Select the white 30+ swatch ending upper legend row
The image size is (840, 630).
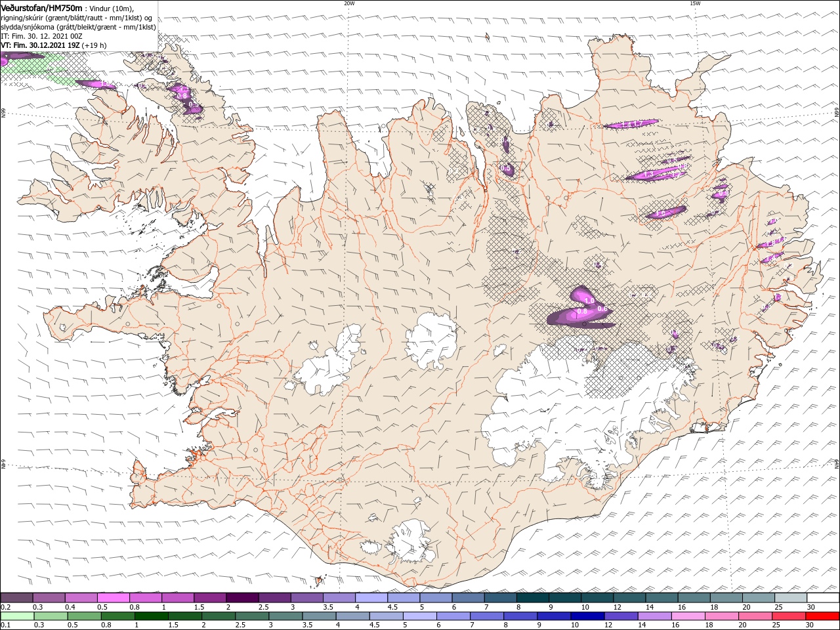click(x=823, y=598)
